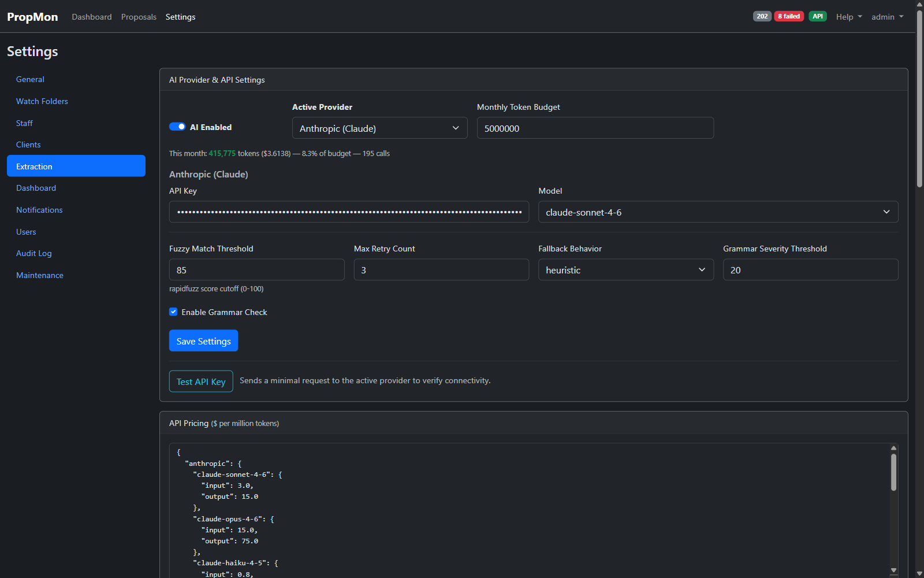This screenshot has width=924, height=578.
Task: Open the admin account menu
Action: coord(887,17)
